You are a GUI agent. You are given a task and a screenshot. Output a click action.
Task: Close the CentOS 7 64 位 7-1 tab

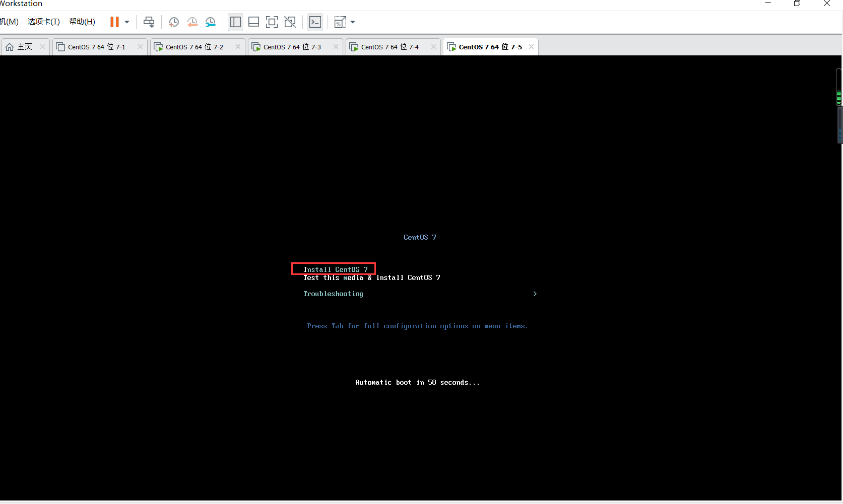141,47
